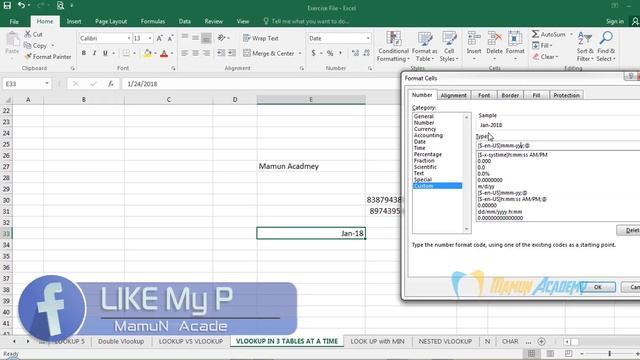Open the LOOK UP with MIN sheet

378,341
